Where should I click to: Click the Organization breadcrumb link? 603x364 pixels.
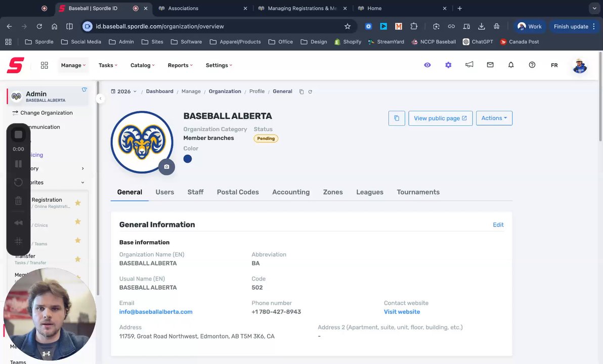tap(225, 92)
